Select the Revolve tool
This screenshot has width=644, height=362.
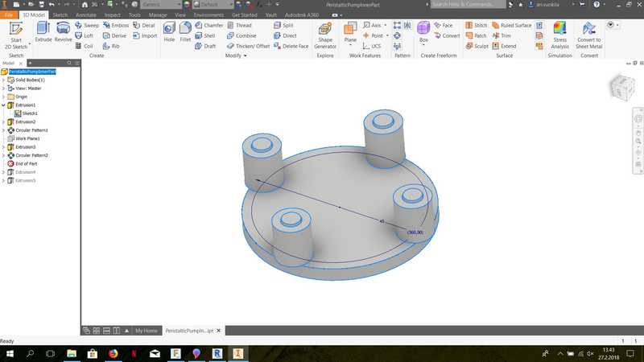(63, 32)
